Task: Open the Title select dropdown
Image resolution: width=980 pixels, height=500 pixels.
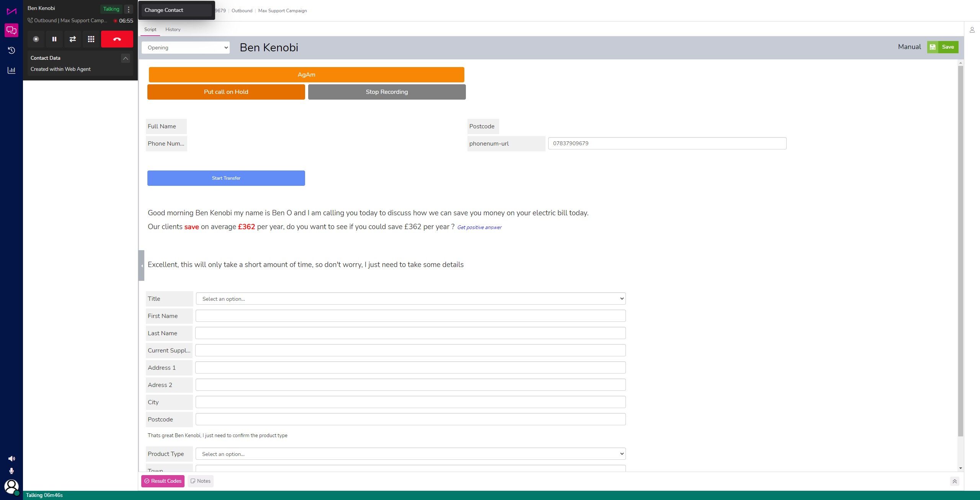Action: point(410,299)
